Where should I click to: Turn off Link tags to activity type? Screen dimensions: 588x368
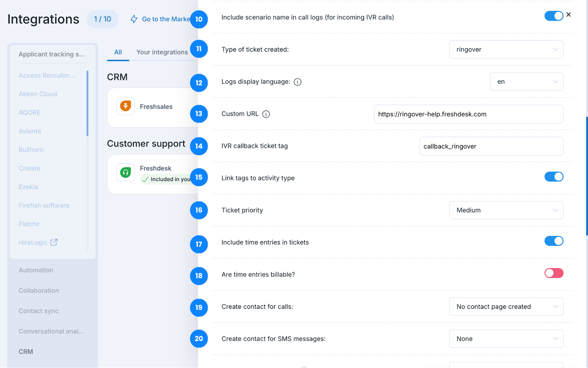(x=553, y=177)
